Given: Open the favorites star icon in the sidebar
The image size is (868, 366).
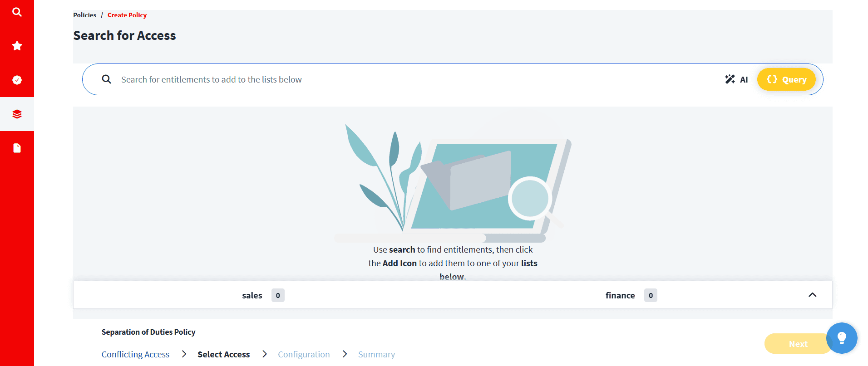Looking at the screenshot, I should [x=17, y=46].
